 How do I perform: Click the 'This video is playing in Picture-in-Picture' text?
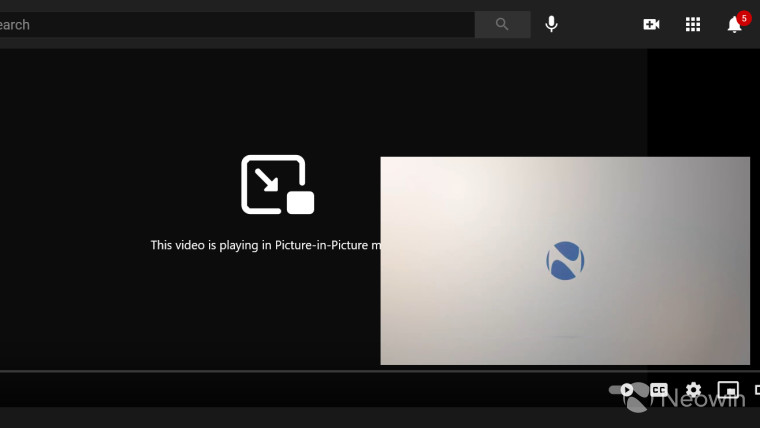pyautogui.click(x=266, y=245)
